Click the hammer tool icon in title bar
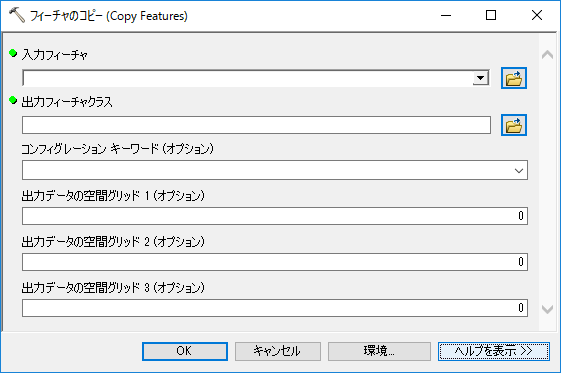561x373 pixels. (16, 15)
